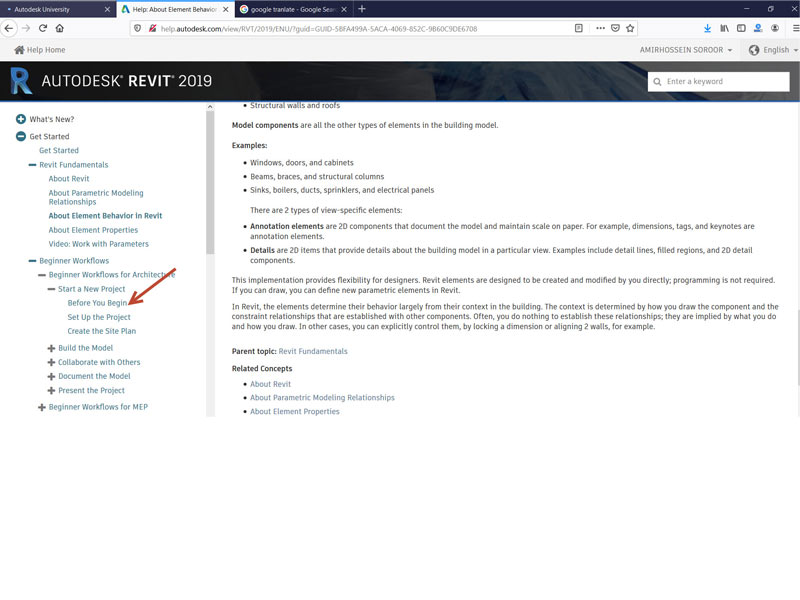
Task: Open Video: Work with Parameters
Action: click(x=98, y=244)
